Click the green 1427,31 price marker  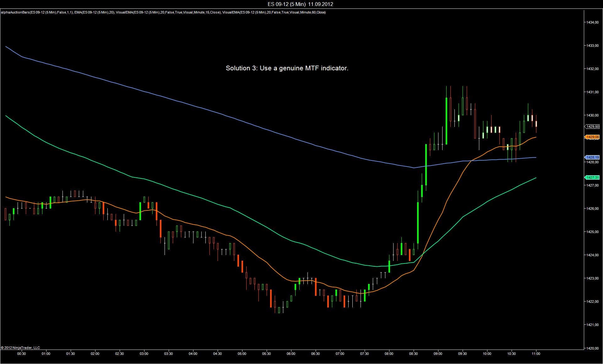tap(592, 177)
